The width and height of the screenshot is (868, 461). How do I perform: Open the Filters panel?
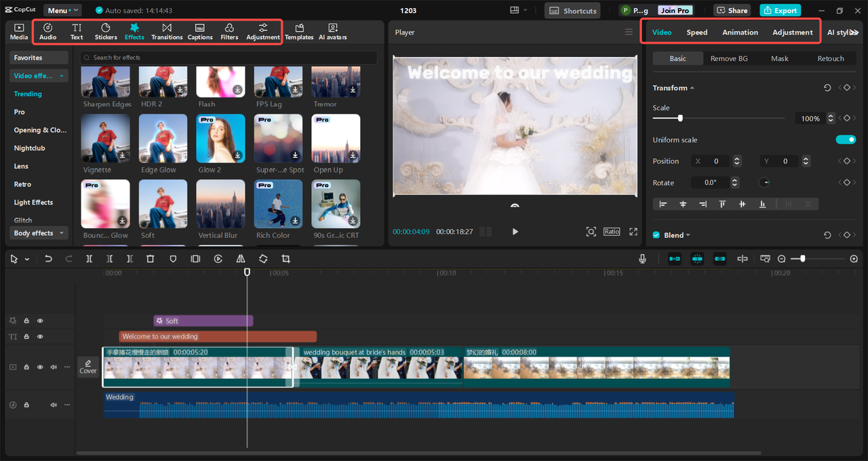point(229,31)
